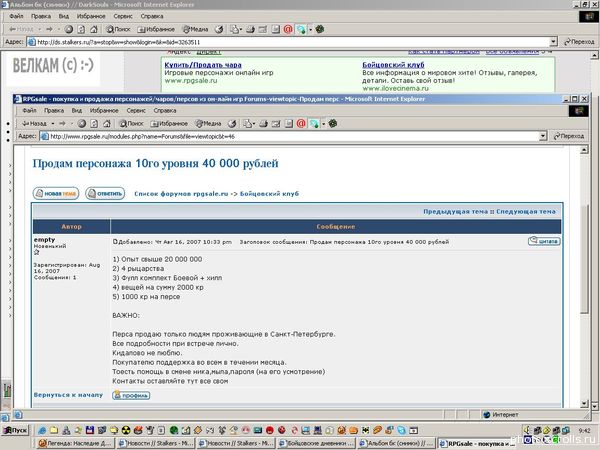Click address field of the DarkSouls background window
This screenshot has height=450, width=600.
click(293, 42)
